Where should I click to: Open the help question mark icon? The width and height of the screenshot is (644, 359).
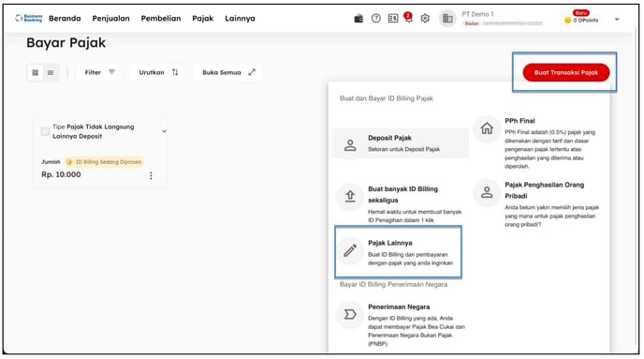point(375,19)
